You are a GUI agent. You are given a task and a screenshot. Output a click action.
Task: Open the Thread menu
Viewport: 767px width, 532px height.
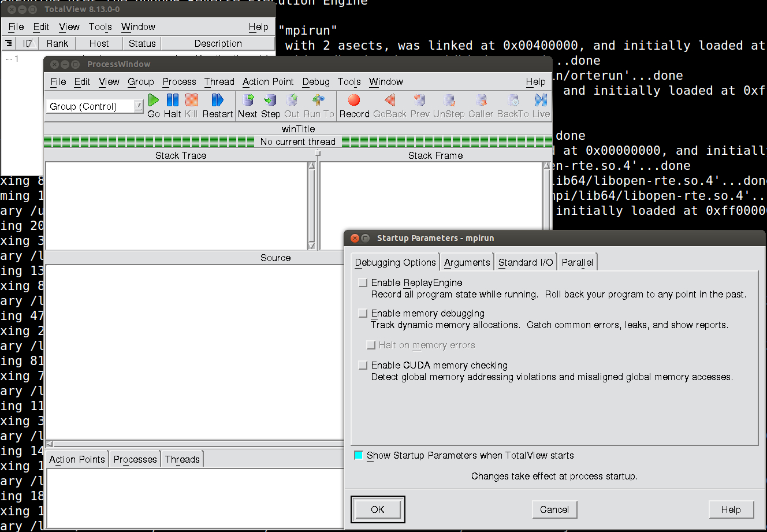219,81
